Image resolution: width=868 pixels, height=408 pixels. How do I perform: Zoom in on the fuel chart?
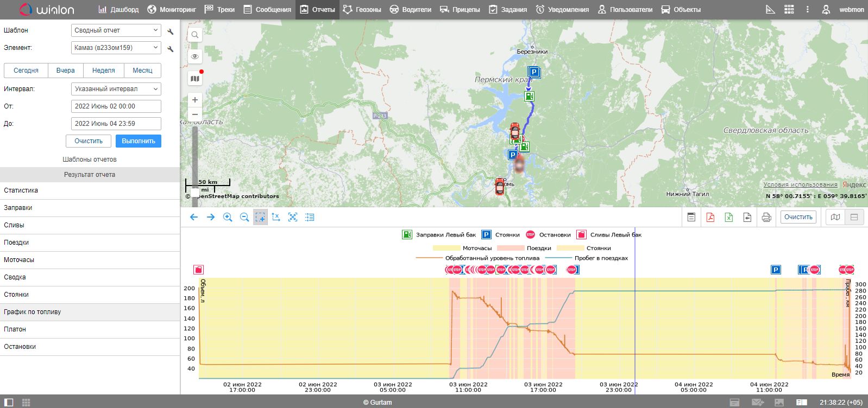(228, 217)
